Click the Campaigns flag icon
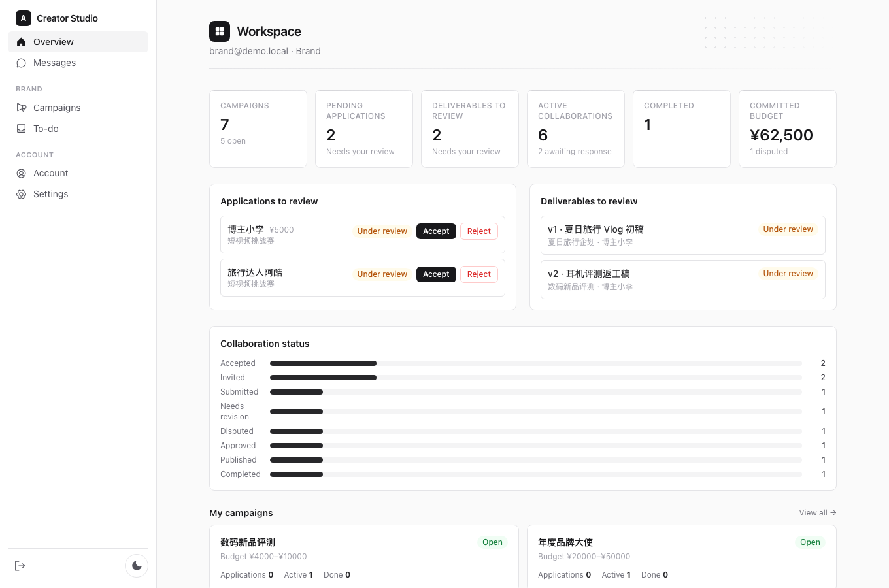This screenshot has height=588, width=889. click(21, 108)
